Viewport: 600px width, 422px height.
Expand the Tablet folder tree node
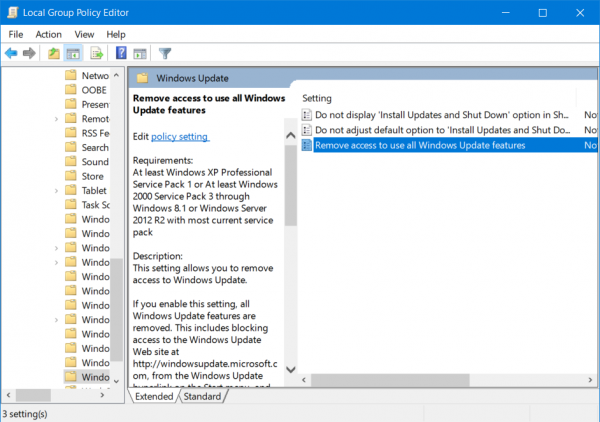tap(56, 191)
